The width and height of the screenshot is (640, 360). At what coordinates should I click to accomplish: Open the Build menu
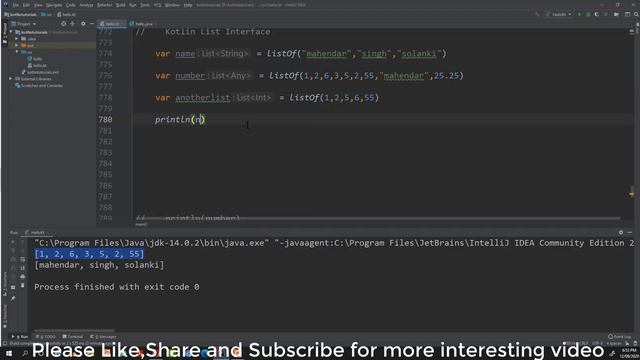click(121, 5)
